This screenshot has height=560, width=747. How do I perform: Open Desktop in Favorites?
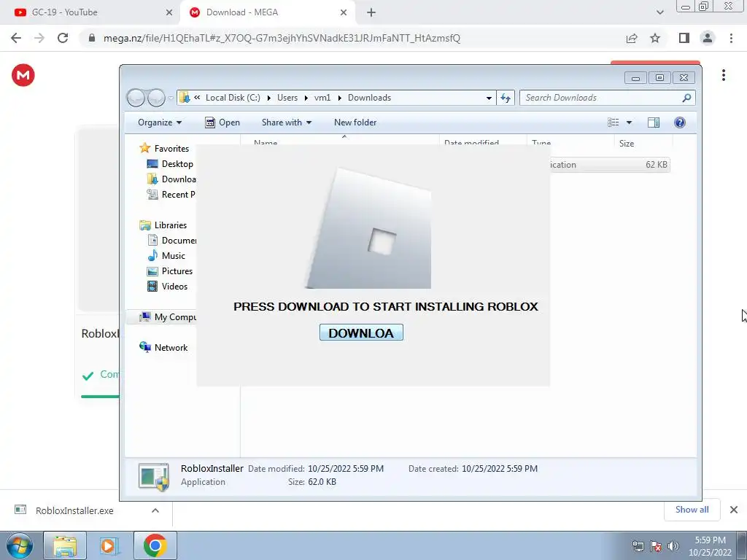pos(170,164)
